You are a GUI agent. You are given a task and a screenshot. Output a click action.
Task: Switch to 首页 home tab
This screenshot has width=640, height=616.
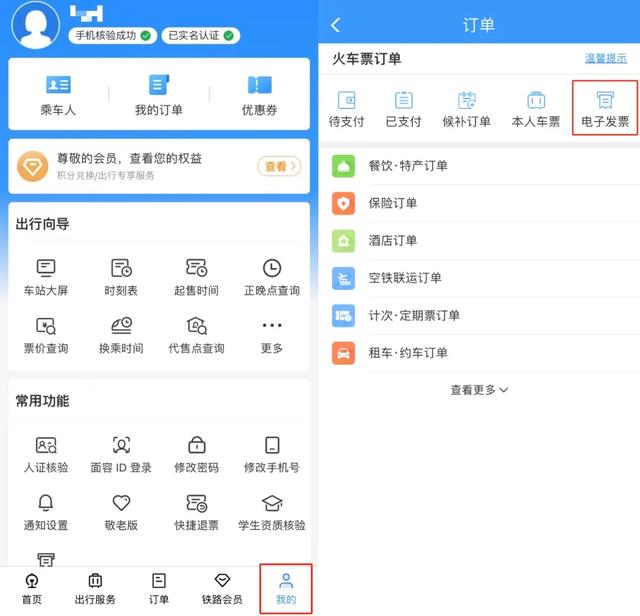(x=33, y=589)
